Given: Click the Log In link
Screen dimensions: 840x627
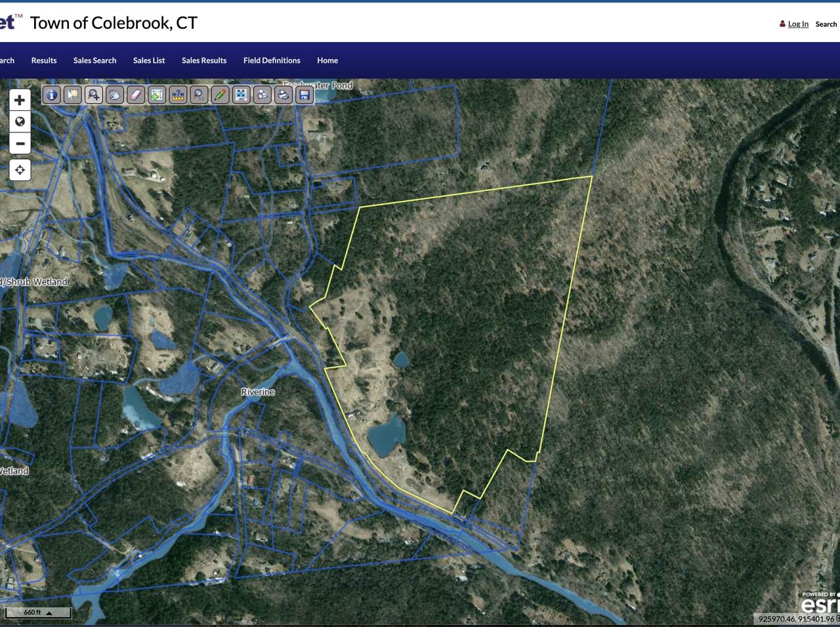Looking at the screenshot, I should point(798,24).
